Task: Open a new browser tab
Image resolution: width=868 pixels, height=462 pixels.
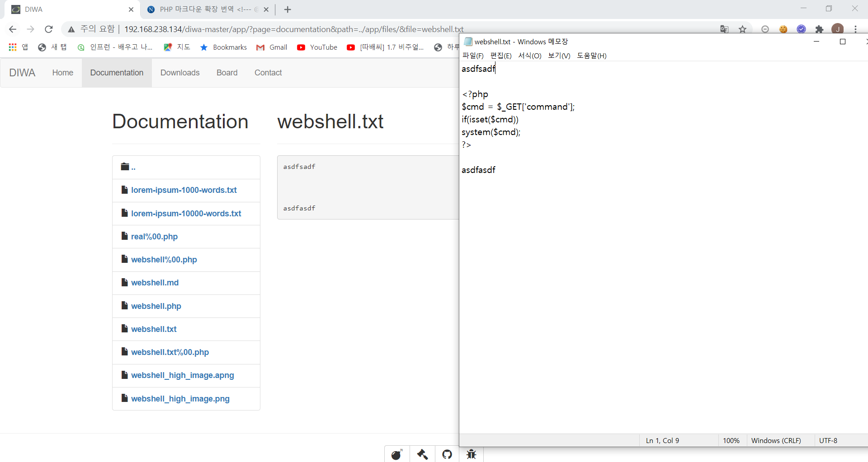Action: [288, 9]
